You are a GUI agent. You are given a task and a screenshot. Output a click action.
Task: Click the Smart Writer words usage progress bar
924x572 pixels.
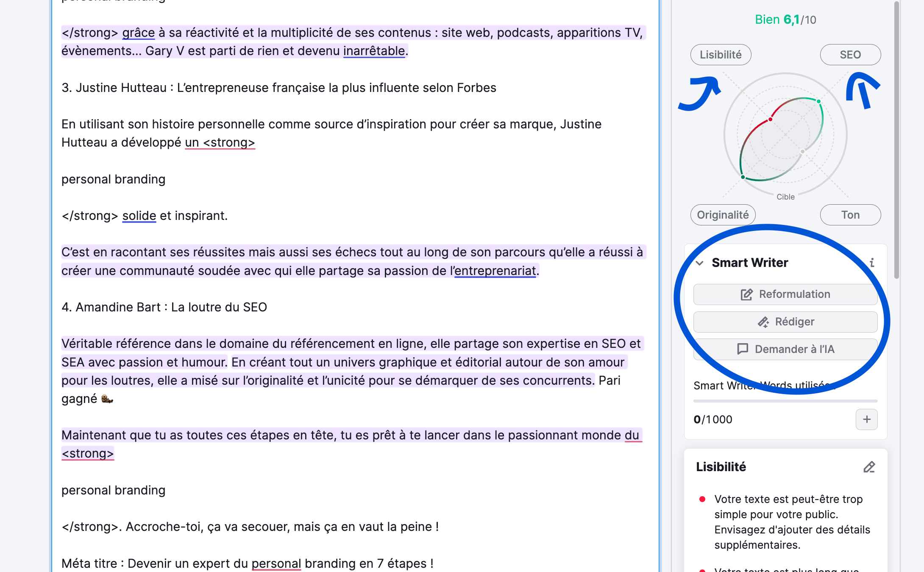(785, 401)
